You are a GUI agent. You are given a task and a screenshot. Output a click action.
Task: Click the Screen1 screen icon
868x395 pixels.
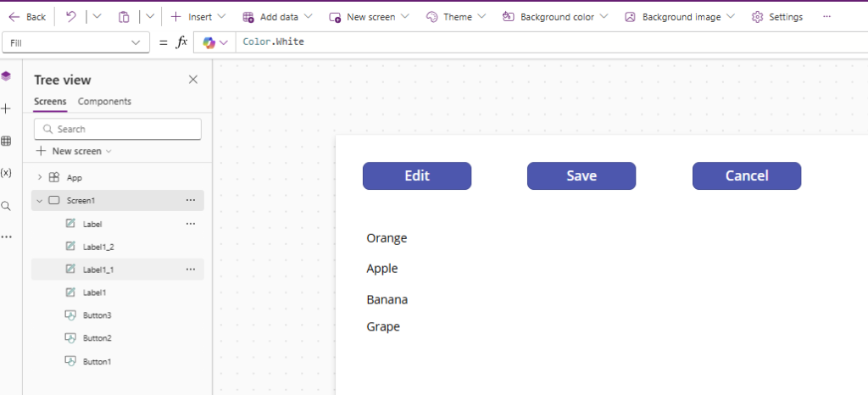coord(53,200)
